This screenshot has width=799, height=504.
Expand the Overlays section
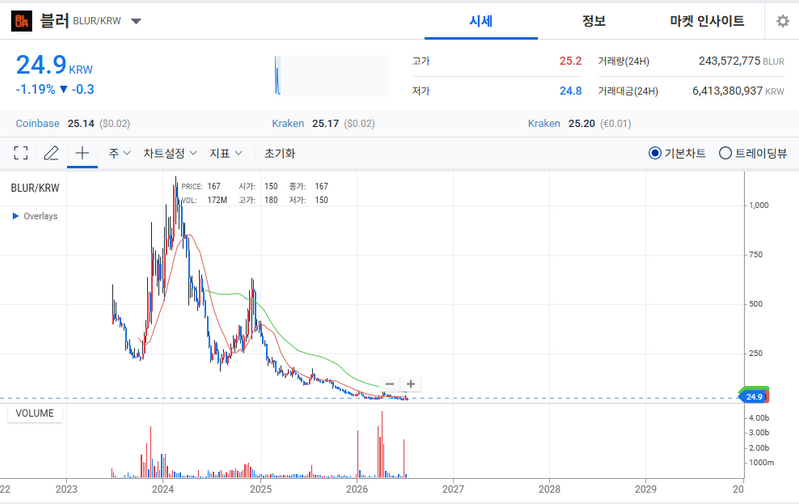35,216
